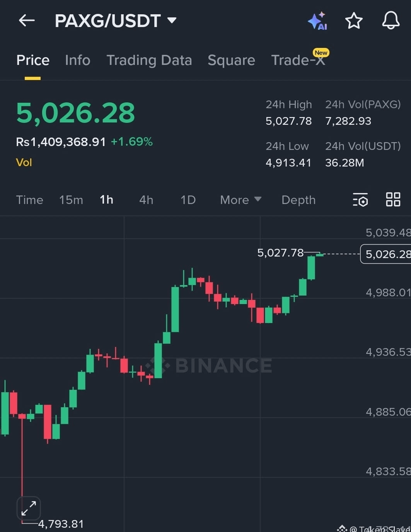
Task: Expand chart to fullscreen icon
Action: 29,508
